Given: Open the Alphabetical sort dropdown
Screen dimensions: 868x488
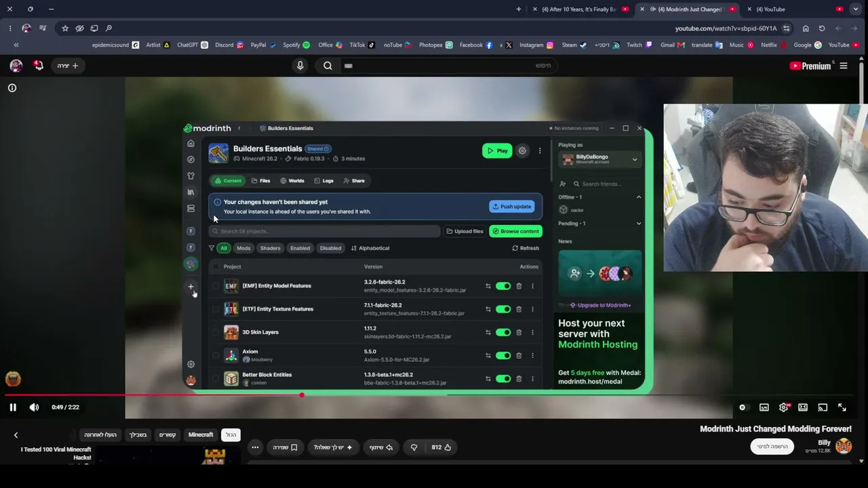Looking at the screenshot, I should [x=370, y=248].
